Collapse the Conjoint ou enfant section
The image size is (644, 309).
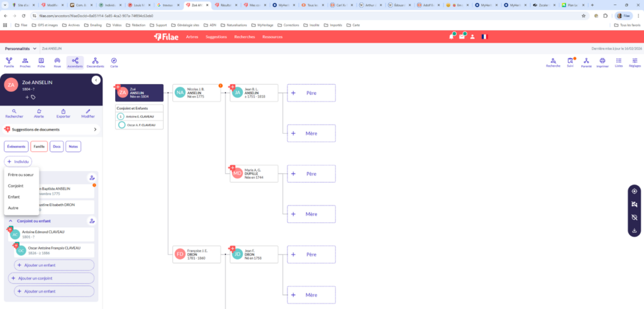tap(11, 221)
